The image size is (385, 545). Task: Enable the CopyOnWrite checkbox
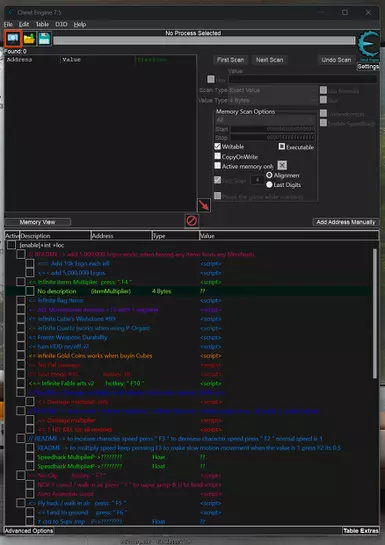point(218,156)
